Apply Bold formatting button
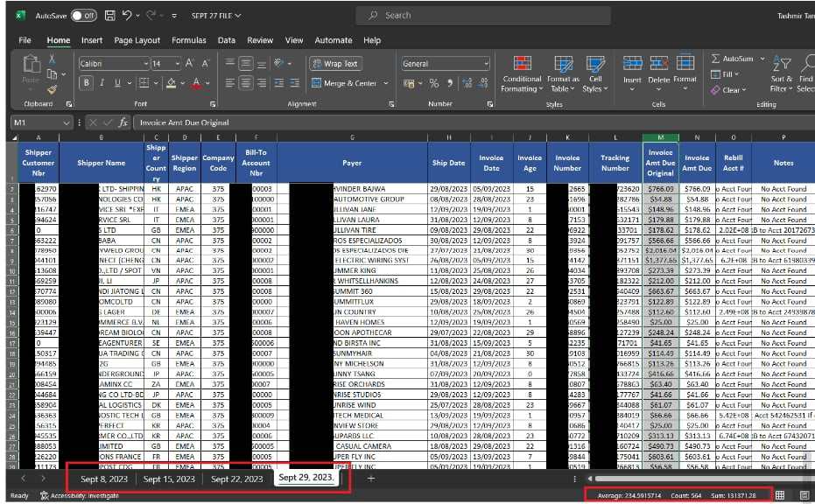 pyautogui.click(x=87, y=83)
